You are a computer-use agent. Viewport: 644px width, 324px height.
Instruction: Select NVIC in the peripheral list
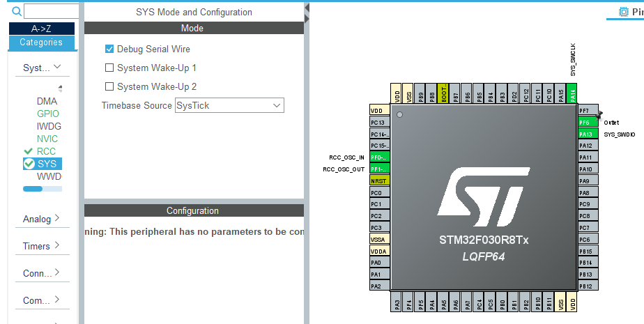point(47,139)
